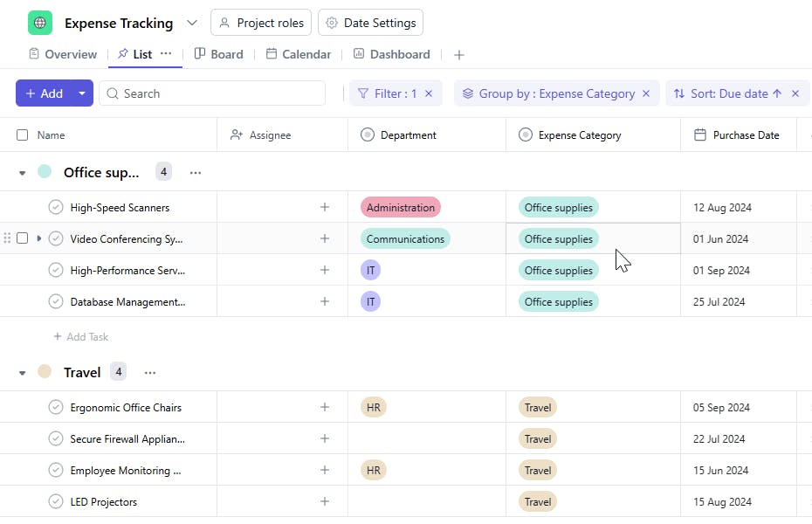Click the Date Settings button
The height and width of the screenshot is (524, 812).
[x=371, y=23]
